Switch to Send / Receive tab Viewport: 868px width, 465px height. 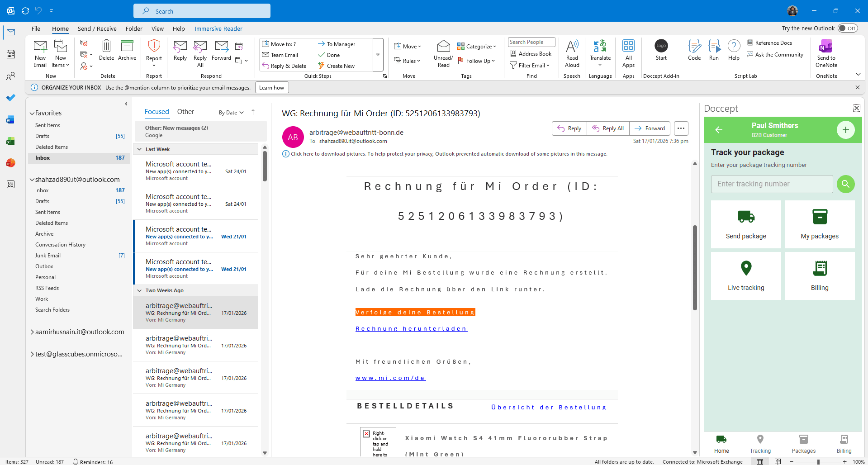[x=97, y=28]
